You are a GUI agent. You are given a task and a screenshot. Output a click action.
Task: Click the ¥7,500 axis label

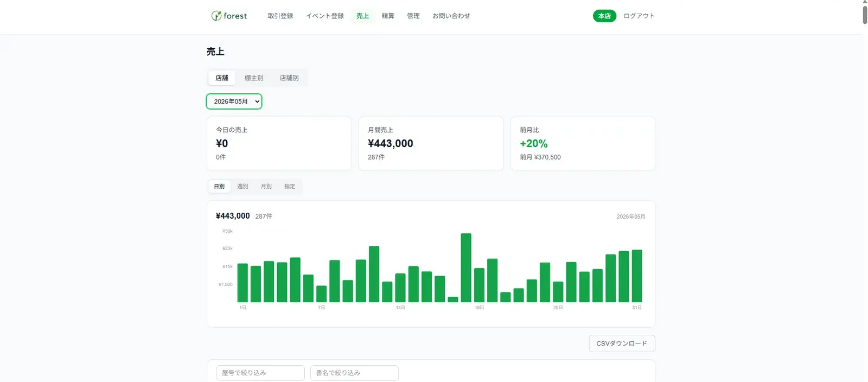coord(226,284)
